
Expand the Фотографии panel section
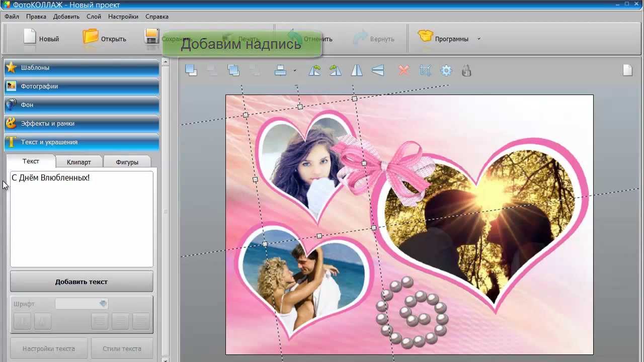click(x=82, y=86)
